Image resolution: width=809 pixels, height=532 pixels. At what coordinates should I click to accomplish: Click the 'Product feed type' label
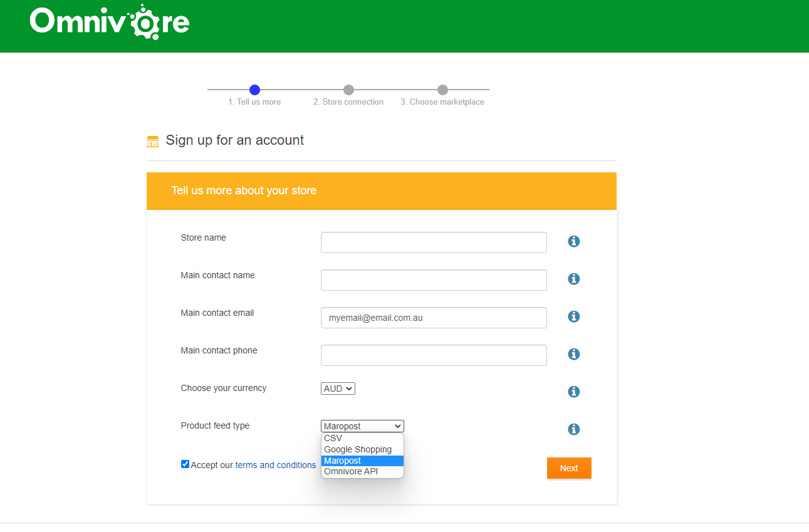[215, 425]
